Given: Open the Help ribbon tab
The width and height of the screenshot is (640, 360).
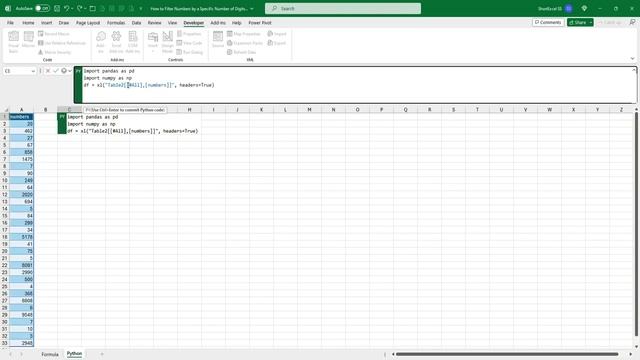Looking at the screenshot, I should [237, 23].
